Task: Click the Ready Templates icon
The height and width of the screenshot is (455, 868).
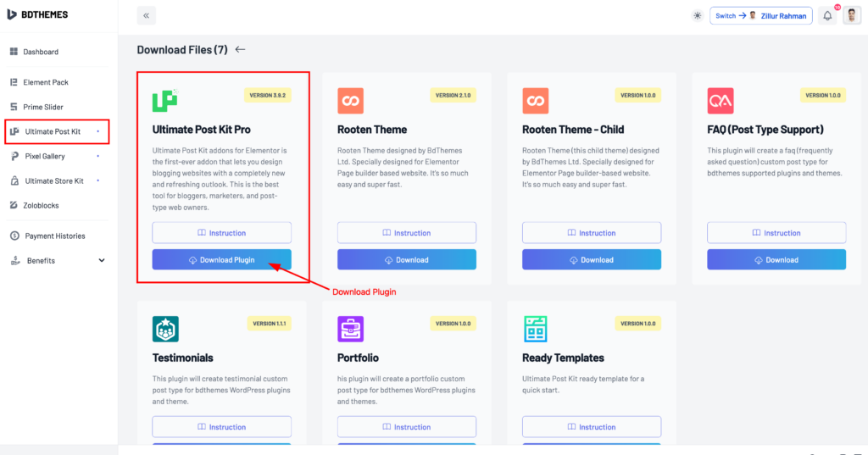Action: click(x=536, y=329)
